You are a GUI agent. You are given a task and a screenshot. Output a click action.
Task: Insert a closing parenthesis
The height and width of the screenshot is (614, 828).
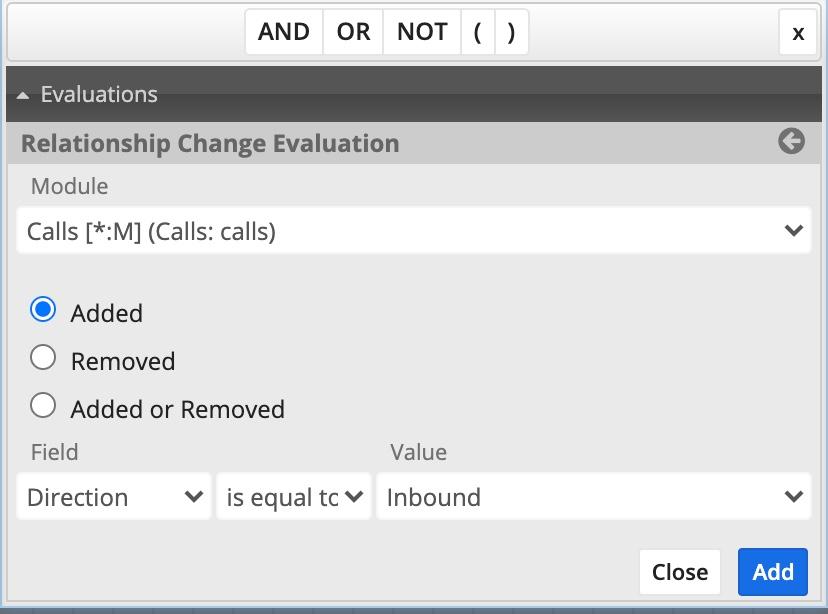(x=511, y=32)
